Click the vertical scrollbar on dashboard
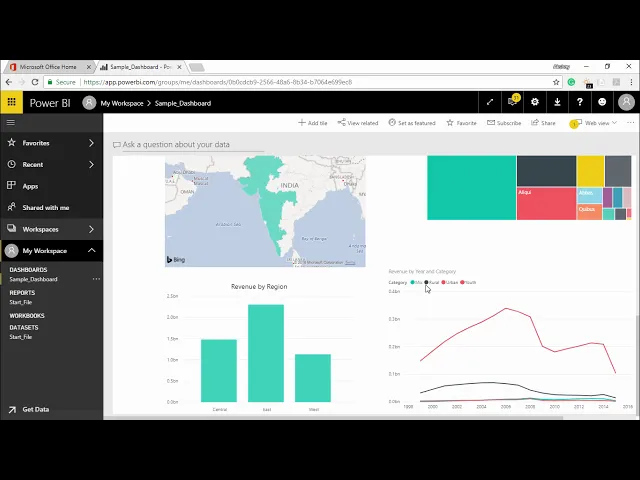640x480 pixels. (638, 366)
